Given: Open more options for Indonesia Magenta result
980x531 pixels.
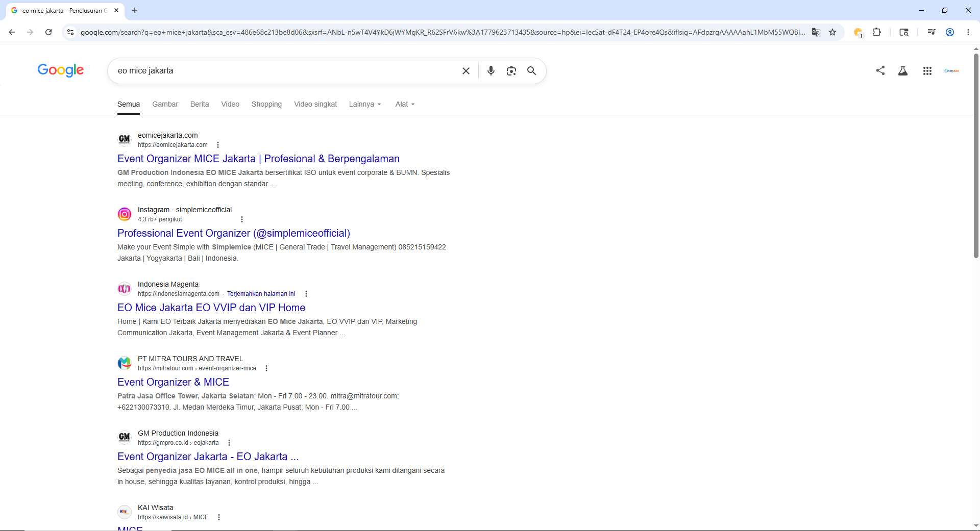Looking at the screenshot, I should tap(306, 294).
